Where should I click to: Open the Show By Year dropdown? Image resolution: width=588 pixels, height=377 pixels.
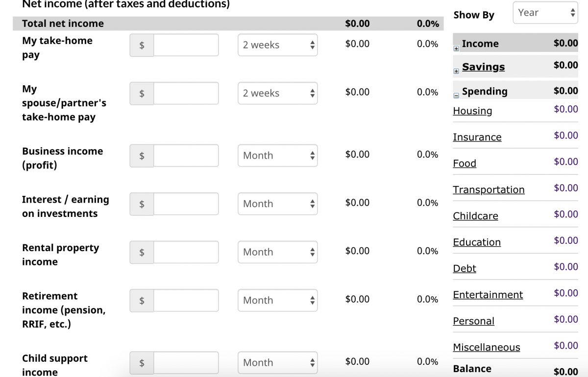545,13
